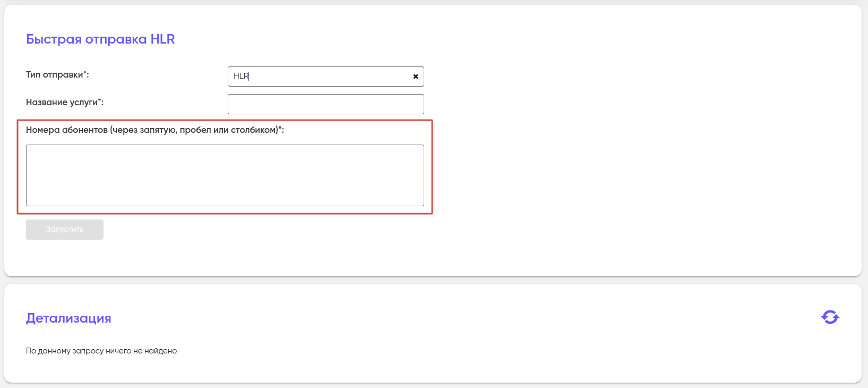Image resolution: width=868 pixels, height=388 pixels.
Task: Click the HLR value text in the selector
Action: point(241,77)
